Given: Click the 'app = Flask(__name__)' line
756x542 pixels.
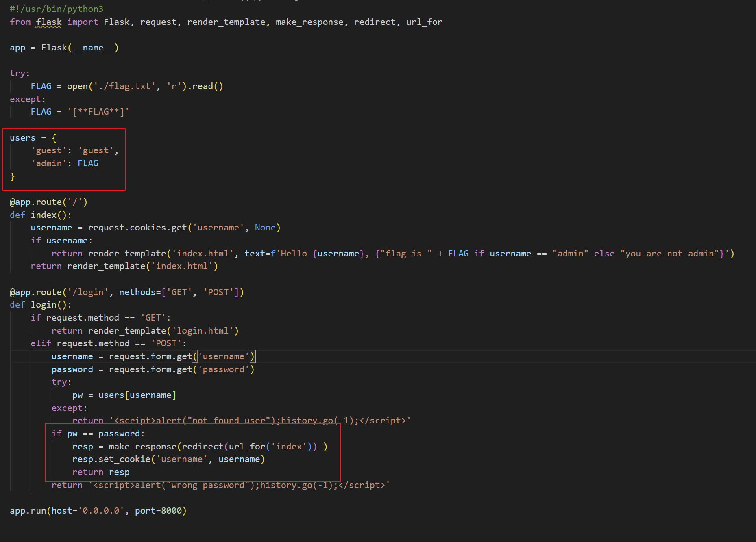Looking at the screenshot, I should [x=64, y=48].
